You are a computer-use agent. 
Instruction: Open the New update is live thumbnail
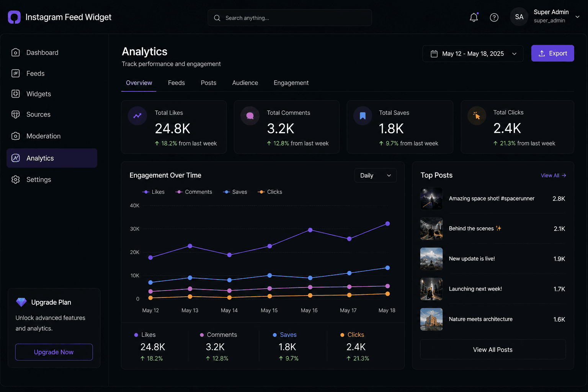(x=431, y=259)
